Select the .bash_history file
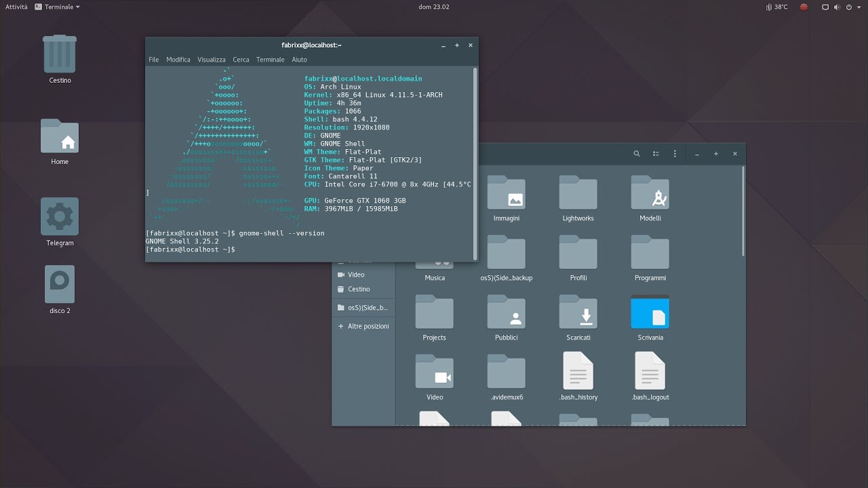This screenshot has height=488, width=868. 578,371
